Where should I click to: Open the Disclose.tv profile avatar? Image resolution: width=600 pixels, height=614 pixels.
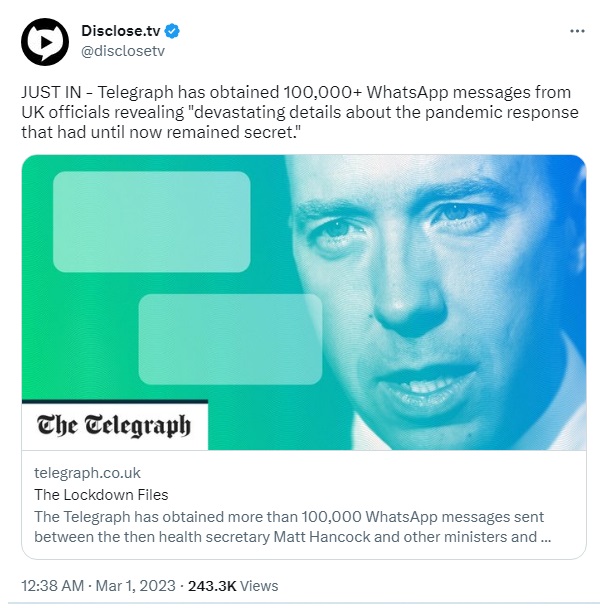pos(45,42)
